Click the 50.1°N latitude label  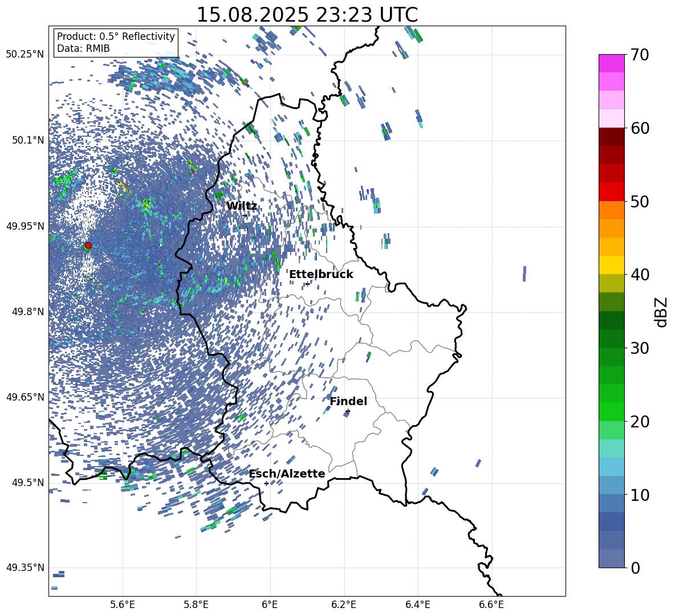29,140
